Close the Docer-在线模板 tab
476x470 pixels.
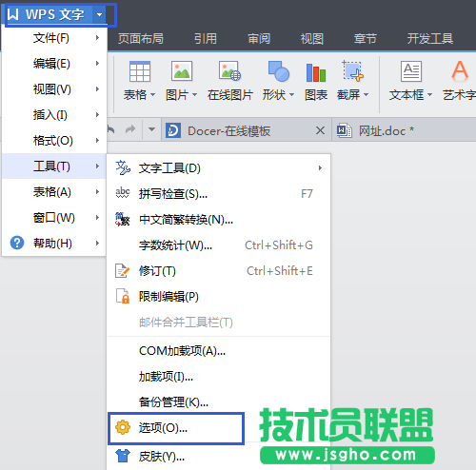tap(320, 130)
